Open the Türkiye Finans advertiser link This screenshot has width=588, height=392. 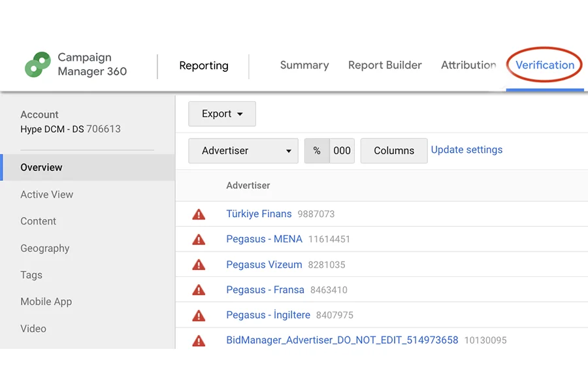point(259,214)
